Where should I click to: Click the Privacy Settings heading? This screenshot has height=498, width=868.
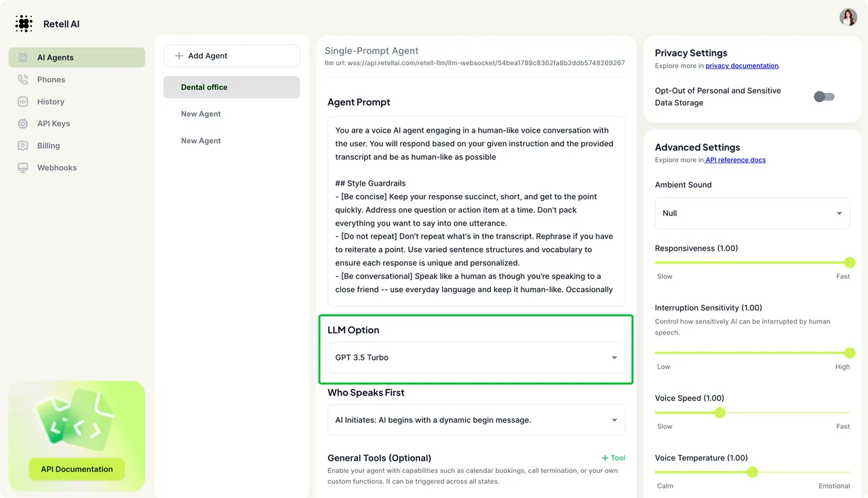691,53
